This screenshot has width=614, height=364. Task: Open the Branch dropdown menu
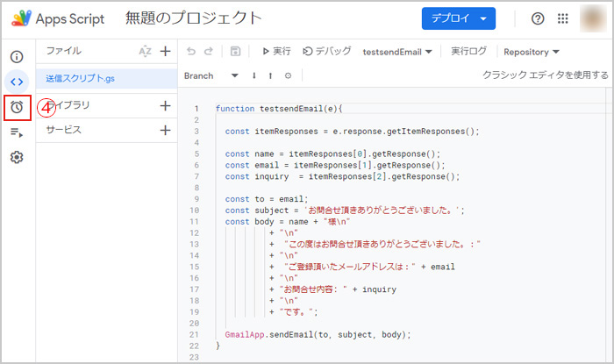tap(211, 75)
